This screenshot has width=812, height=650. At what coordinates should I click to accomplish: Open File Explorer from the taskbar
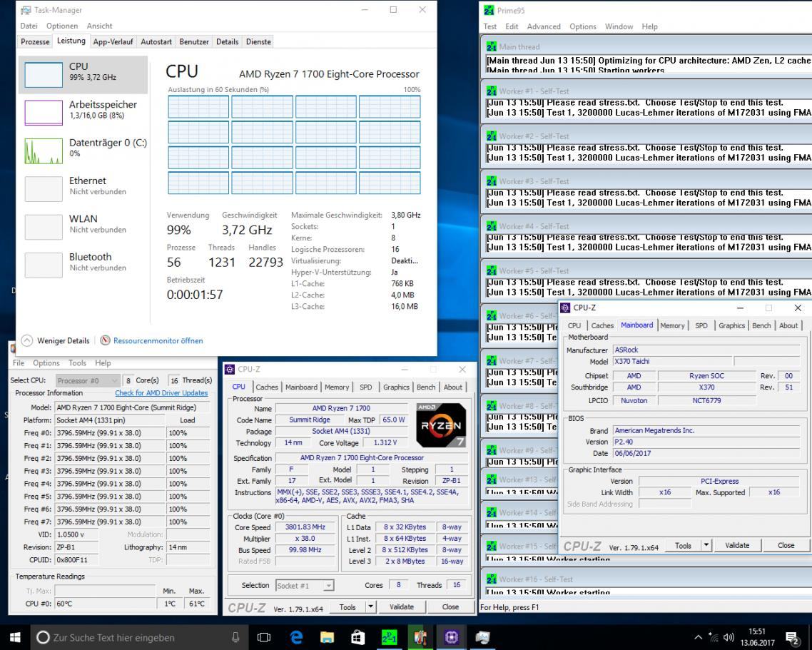[327, 637]
